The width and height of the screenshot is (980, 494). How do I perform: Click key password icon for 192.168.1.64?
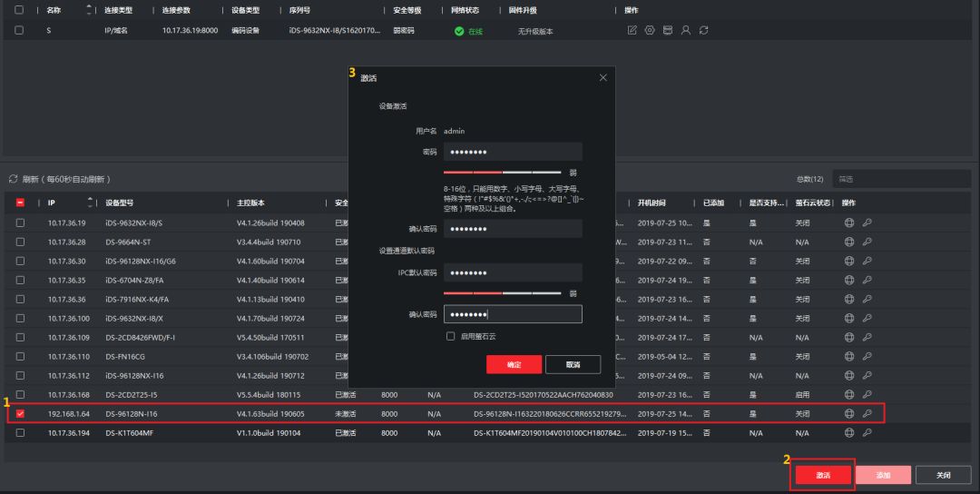click(x=867, y=413)
